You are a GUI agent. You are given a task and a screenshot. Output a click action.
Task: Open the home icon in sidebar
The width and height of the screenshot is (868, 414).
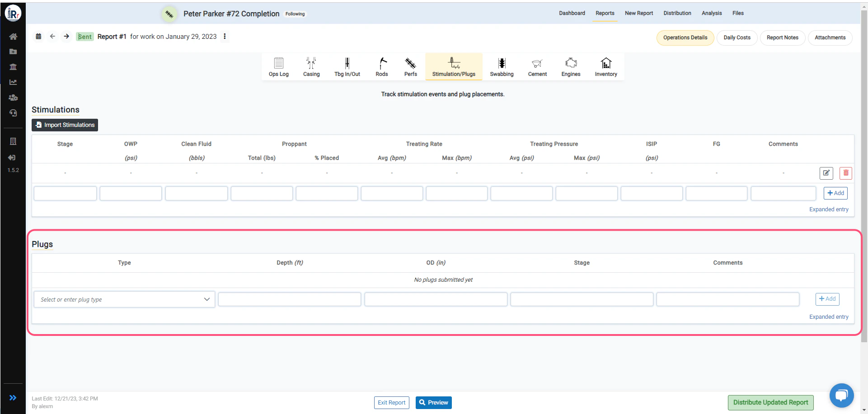click(13, 36)
